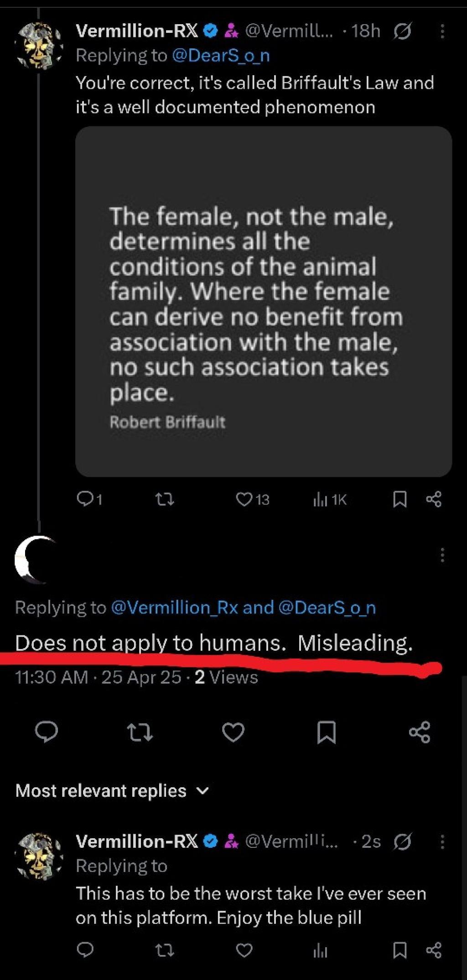Screen dimensions: 467x980
Task: Share the 'Does not apply to humans' tweet
Action: (420, 732)
